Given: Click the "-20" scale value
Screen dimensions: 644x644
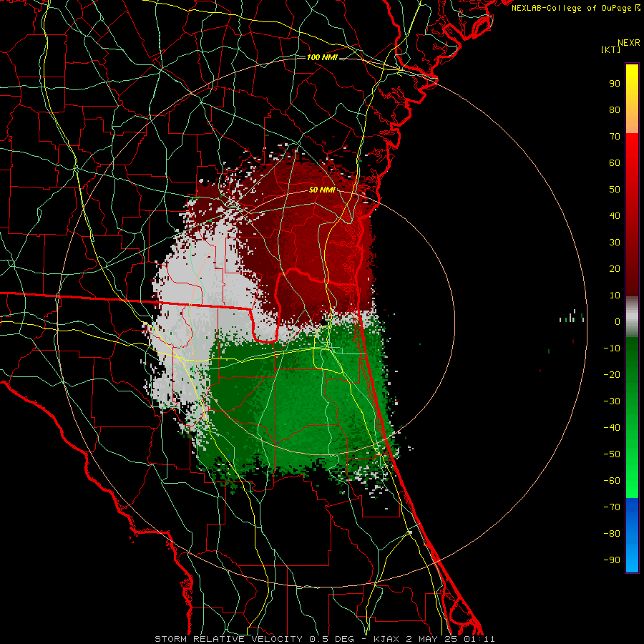Looking at the screenshot, I should click(612, 374).
